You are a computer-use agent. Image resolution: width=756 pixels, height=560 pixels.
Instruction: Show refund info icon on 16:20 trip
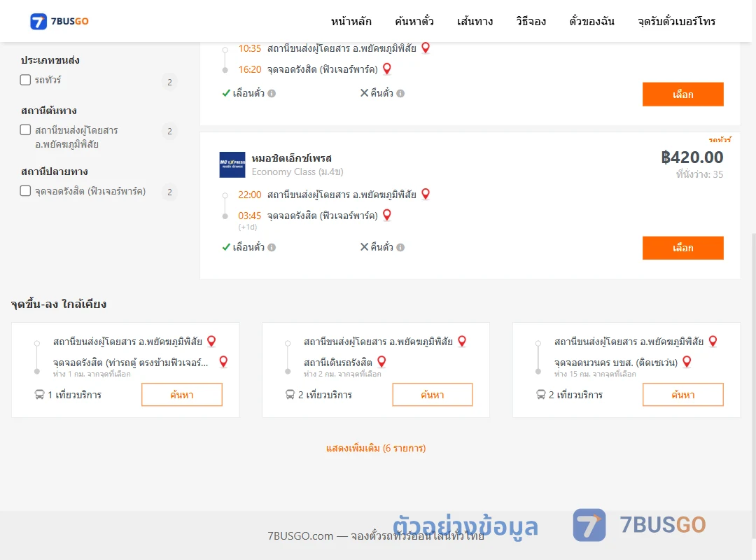[x=400, y=94]
